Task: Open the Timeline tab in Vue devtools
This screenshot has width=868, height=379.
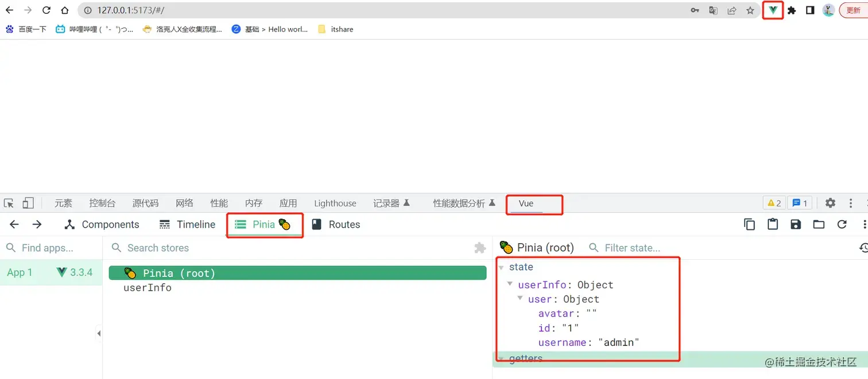Action: pyautogui.click(x=187, y=224)
